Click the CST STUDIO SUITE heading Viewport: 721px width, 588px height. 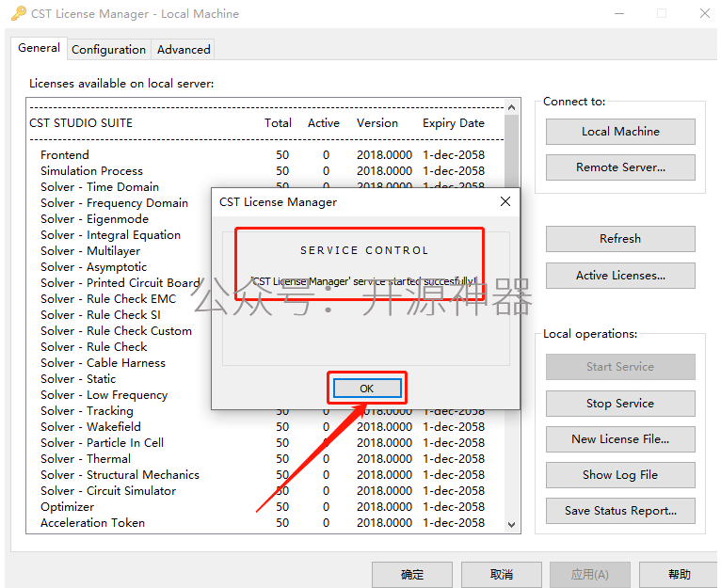click(81, 123)
